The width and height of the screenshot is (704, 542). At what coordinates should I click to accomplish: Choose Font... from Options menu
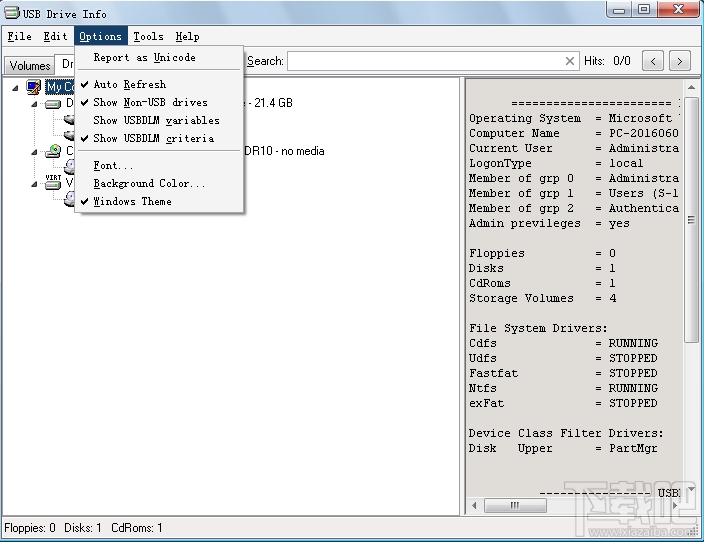160,165
